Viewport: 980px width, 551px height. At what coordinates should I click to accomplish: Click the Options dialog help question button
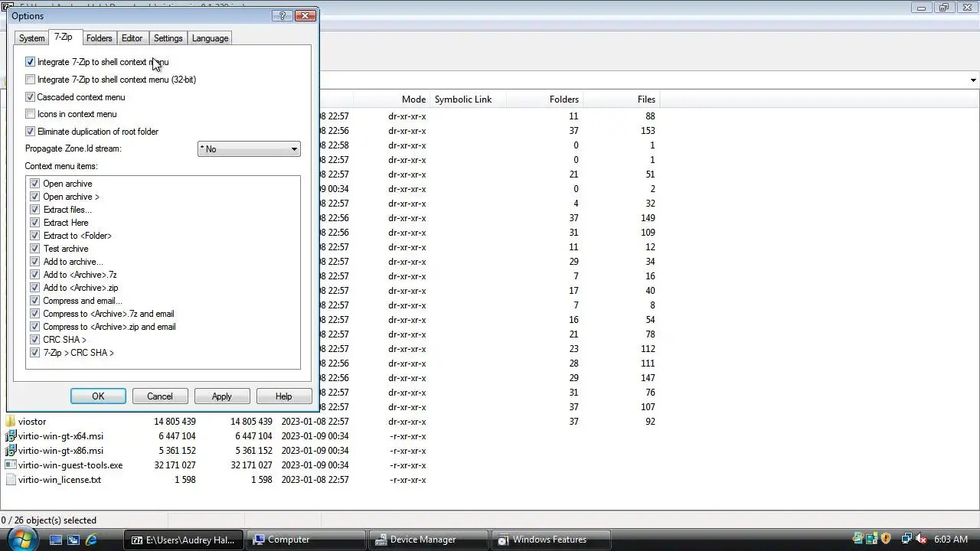click(282, 15)
